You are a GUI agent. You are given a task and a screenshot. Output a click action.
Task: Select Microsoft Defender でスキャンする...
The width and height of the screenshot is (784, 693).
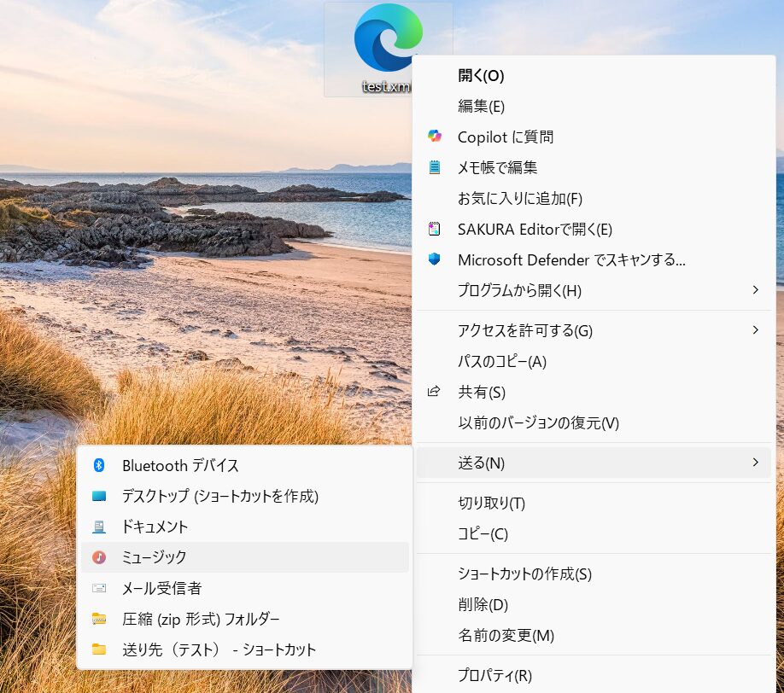(594, 259)
